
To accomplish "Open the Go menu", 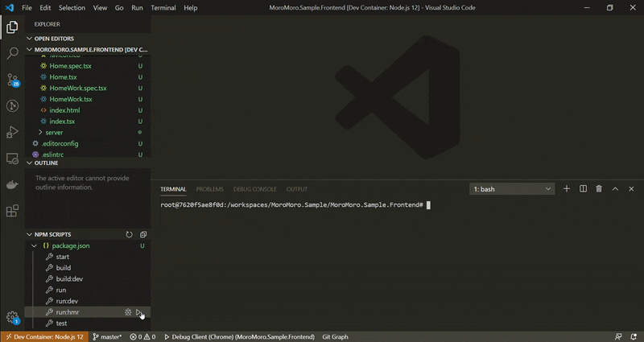I will (119, 8).
